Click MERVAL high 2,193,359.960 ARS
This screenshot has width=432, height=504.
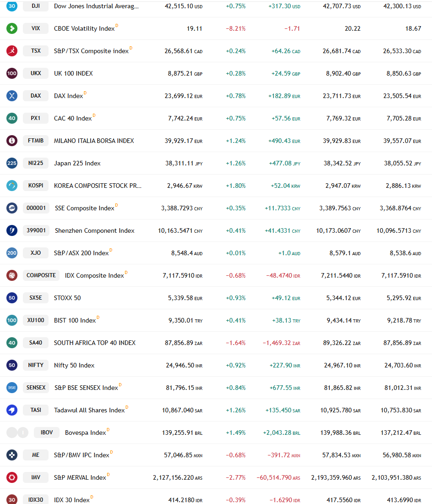point(336,477)
